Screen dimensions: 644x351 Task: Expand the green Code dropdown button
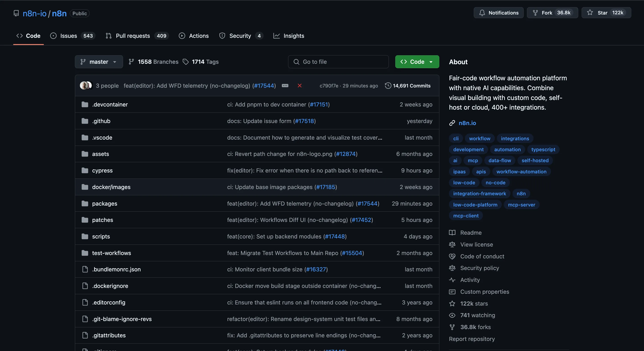click(417, 62)
